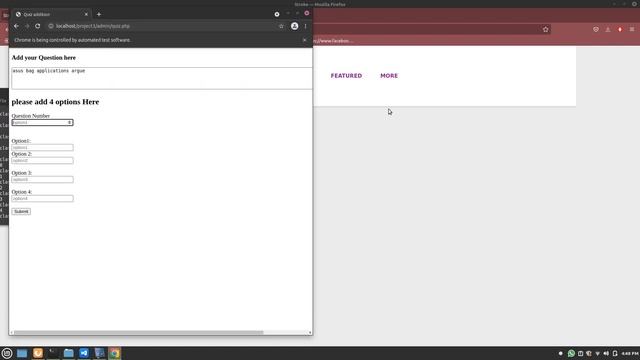
Task: Open WhatsApp tray icon
Action: 571,353
